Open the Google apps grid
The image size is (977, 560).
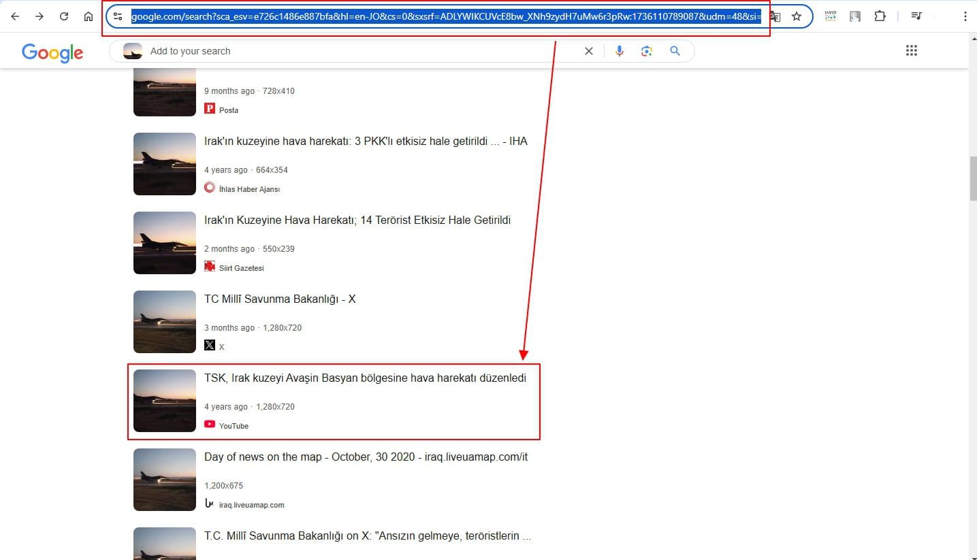point(912,51)
